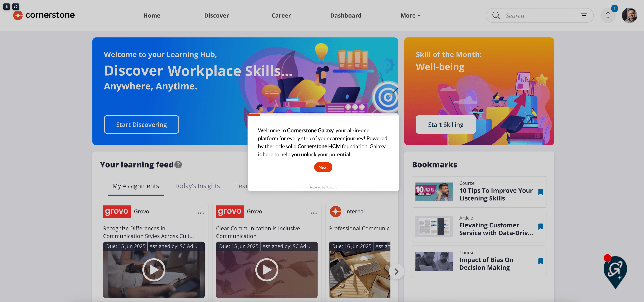Click the refresh icon top-left

tap(16, 7)
